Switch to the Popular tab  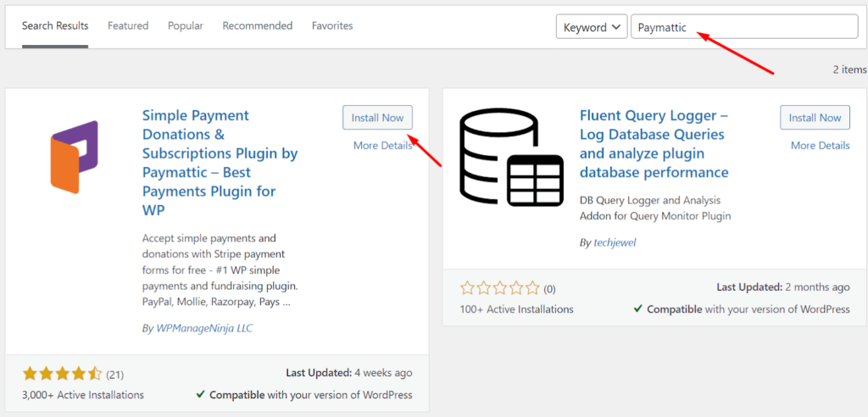(x=186, y=26)
